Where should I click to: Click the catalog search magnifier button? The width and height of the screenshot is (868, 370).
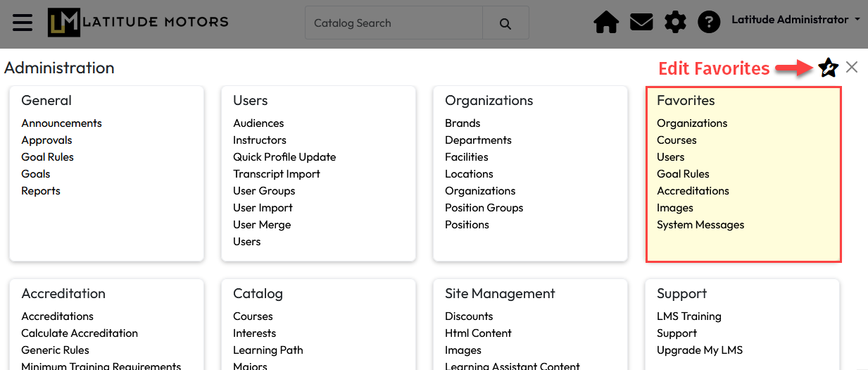[505, 23]
